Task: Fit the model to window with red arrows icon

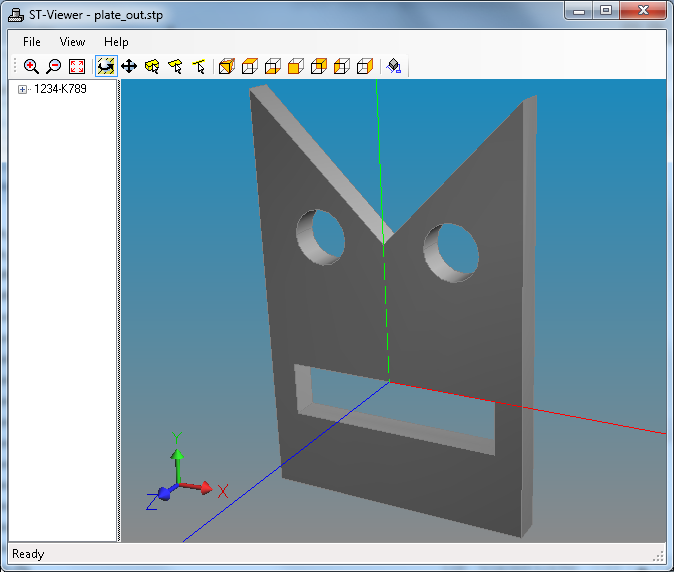Action: pos(77,66)
